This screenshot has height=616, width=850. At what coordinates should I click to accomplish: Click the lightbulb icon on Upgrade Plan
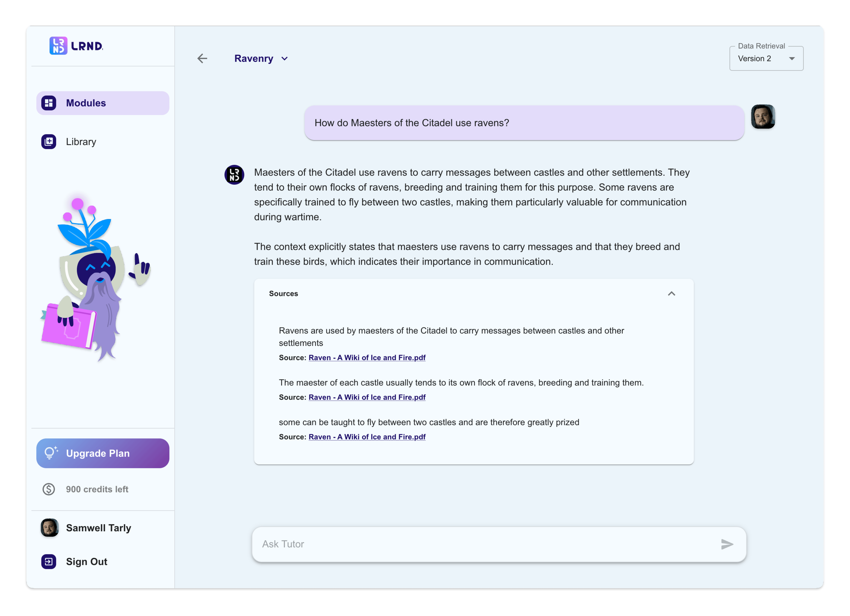[x=51, y=453]
